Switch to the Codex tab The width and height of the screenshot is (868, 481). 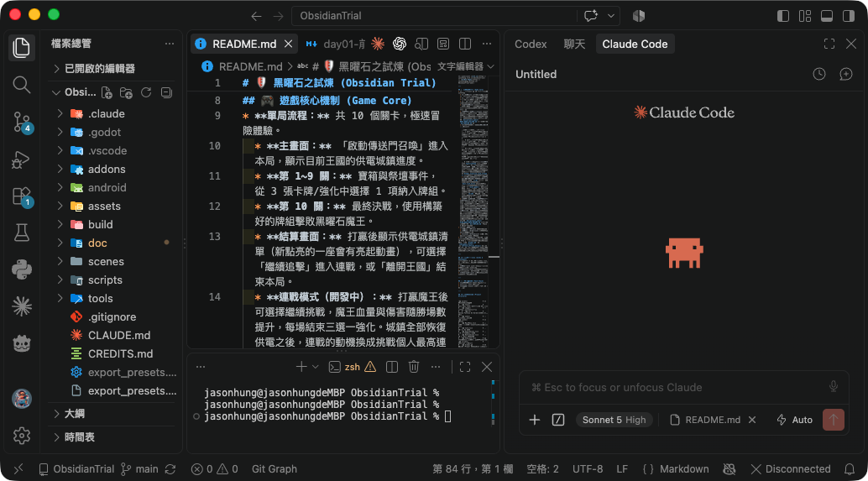pyautogui.click(x=531, y=44)
